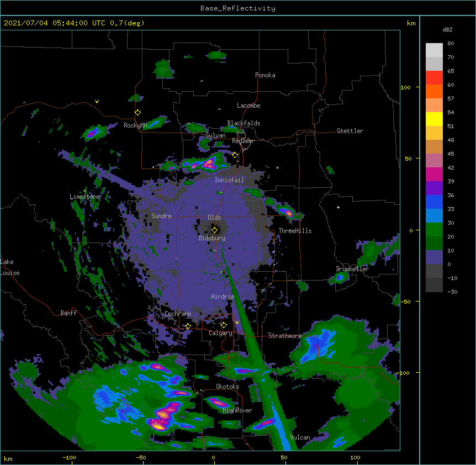476x465 pixels.
Task: Click the Cochrane town label
Action: click(x=178, y=314)
